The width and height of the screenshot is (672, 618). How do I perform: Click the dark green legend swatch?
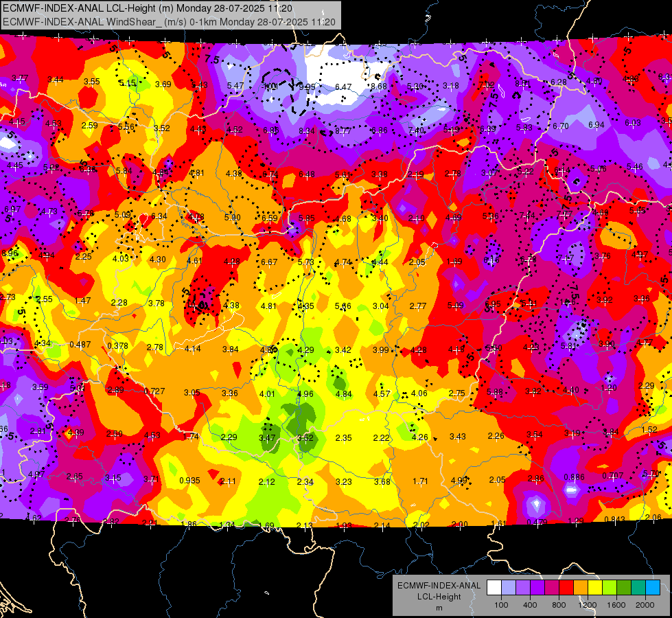coord(624,587)
